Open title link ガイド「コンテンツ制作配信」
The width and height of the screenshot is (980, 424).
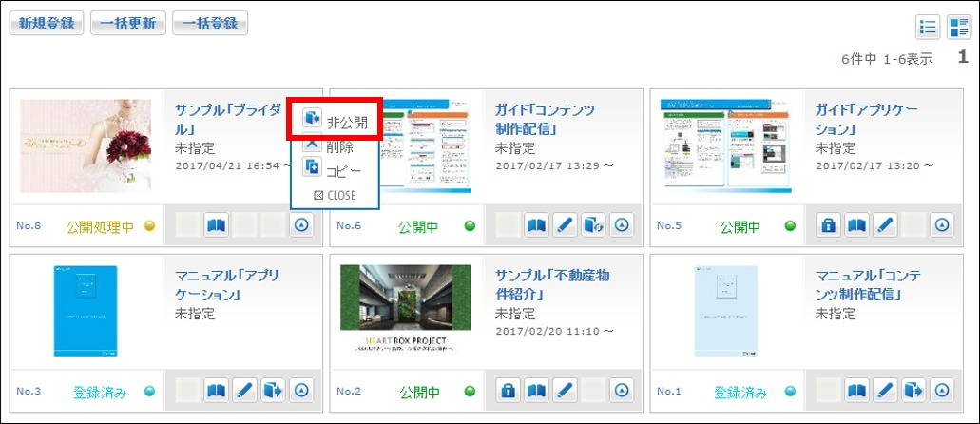[x=545, y=120]
